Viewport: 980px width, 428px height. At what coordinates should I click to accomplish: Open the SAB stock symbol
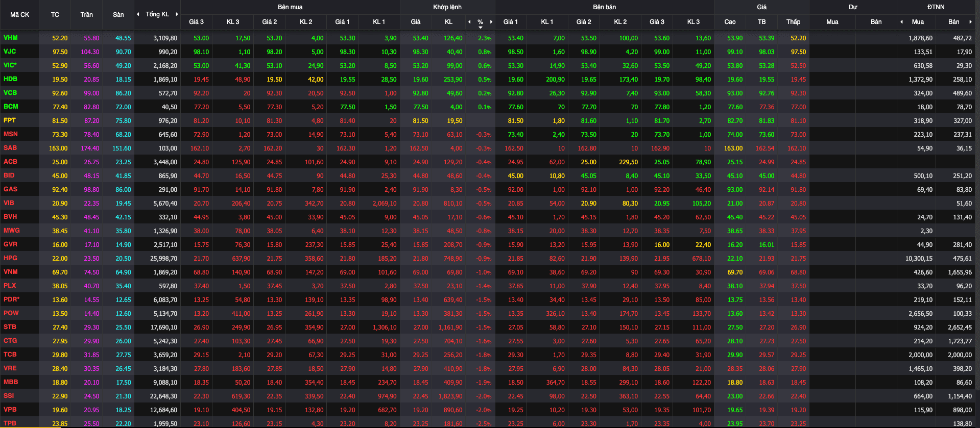10,148
